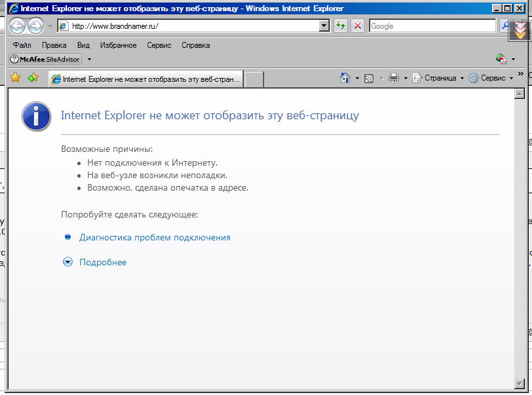Viewport: 532px width, 395px height.
Task: Click the Forward navigation button
Action: [35, 26]
